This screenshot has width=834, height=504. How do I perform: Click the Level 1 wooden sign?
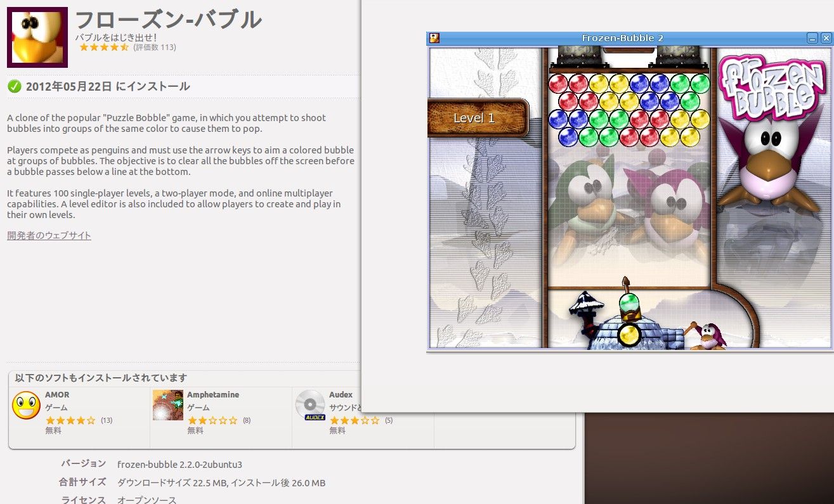pos(478,118)
